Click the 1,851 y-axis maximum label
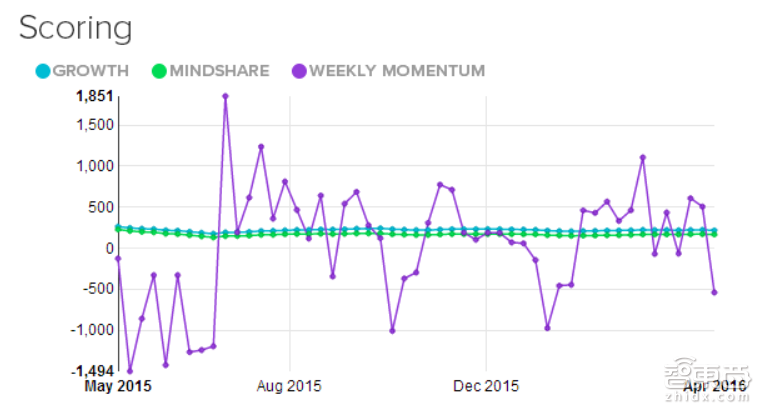This screenshot has width=767, height=415. click(97, 96)
